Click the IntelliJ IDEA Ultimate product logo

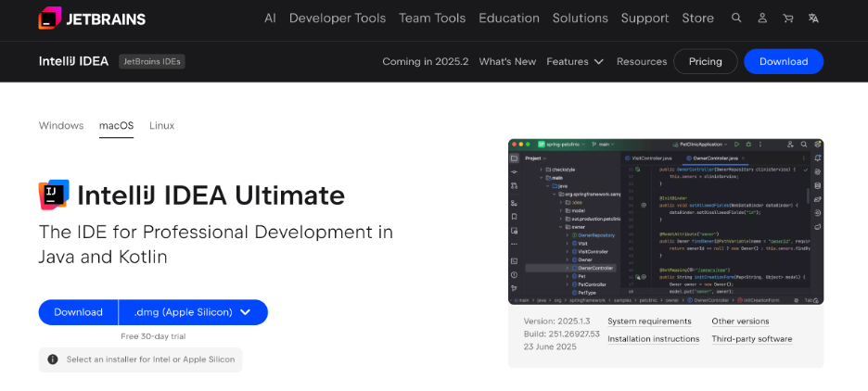tap(54, 195)
